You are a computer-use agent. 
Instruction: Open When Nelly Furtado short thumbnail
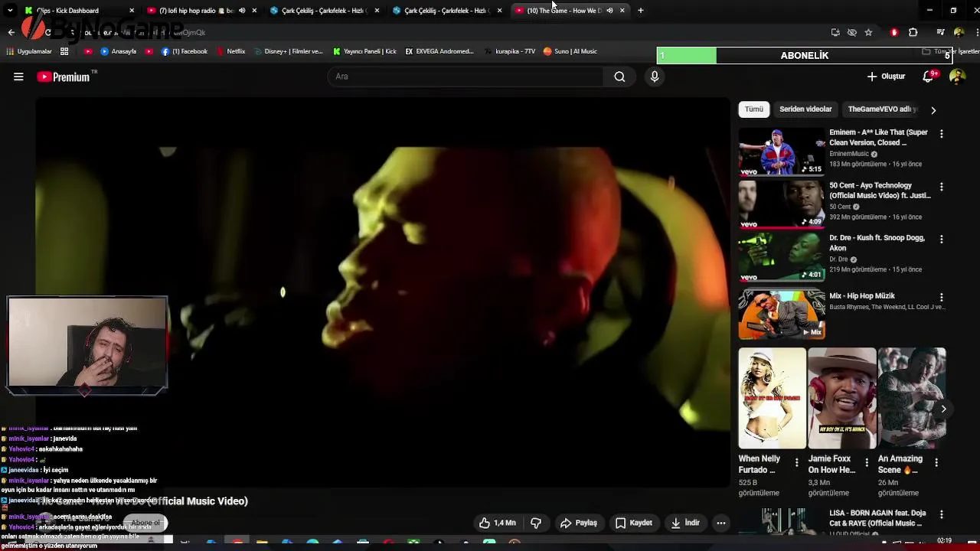772,398
